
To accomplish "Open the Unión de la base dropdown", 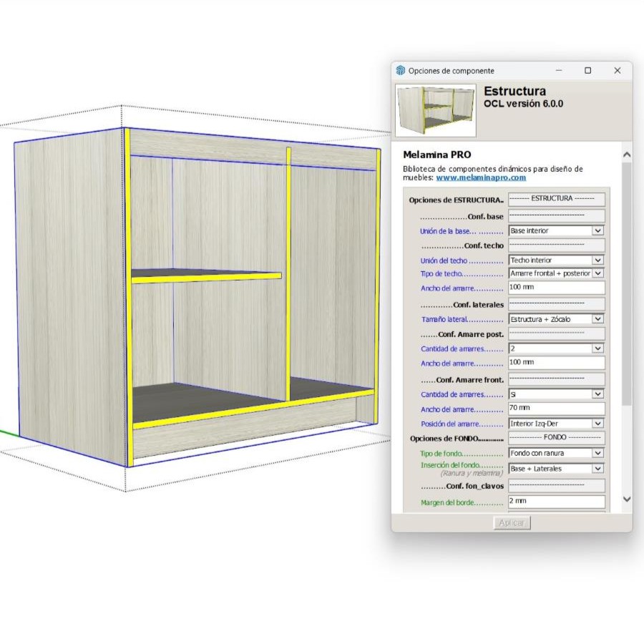I will click(x=556, y=231).
